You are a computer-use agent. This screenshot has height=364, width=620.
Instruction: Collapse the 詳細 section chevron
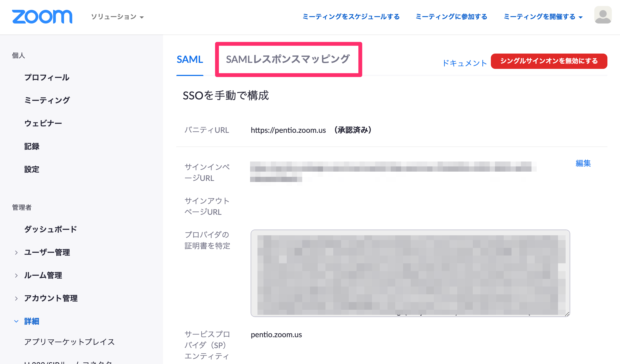(x=16, y=321)
